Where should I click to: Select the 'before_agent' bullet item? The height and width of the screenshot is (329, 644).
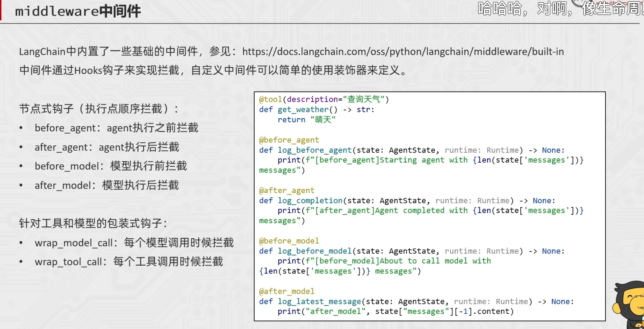(116, 128)
